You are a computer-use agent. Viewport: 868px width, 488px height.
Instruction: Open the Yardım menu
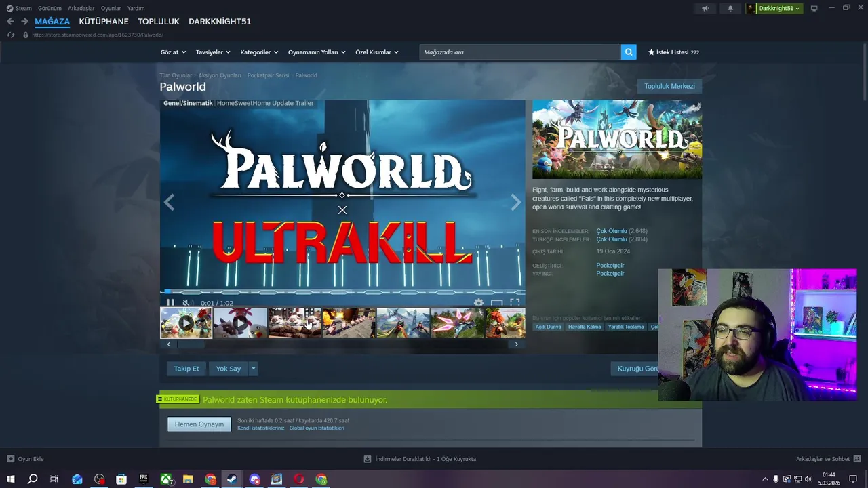[136, 8]
